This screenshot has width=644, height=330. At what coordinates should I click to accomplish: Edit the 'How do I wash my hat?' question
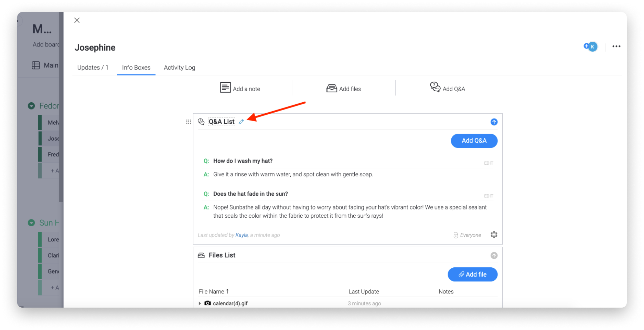tap(488, 163)
